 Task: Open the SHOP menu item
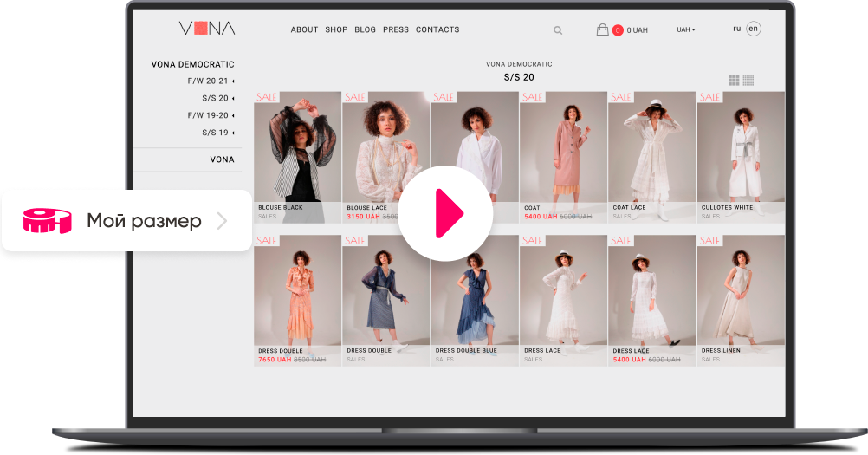coord(336,29)
